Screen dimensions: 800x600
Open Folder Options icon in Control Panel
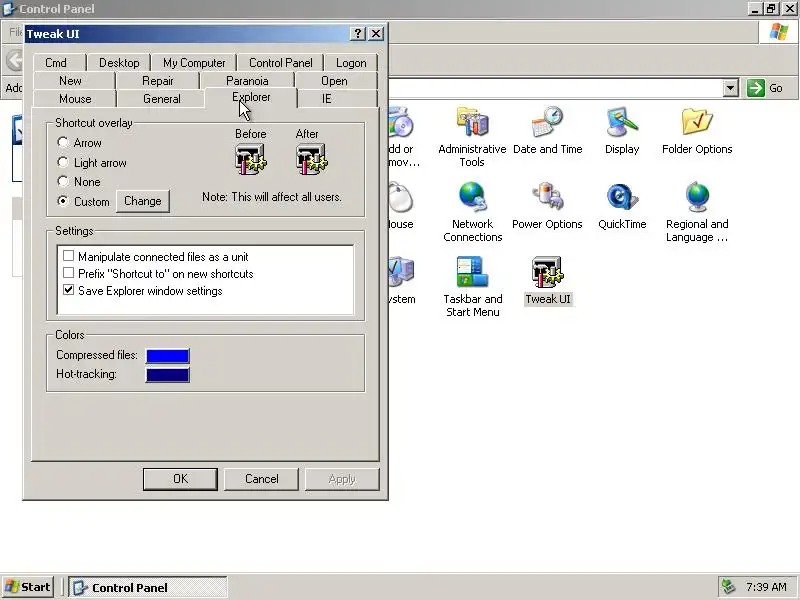(697, 122)
